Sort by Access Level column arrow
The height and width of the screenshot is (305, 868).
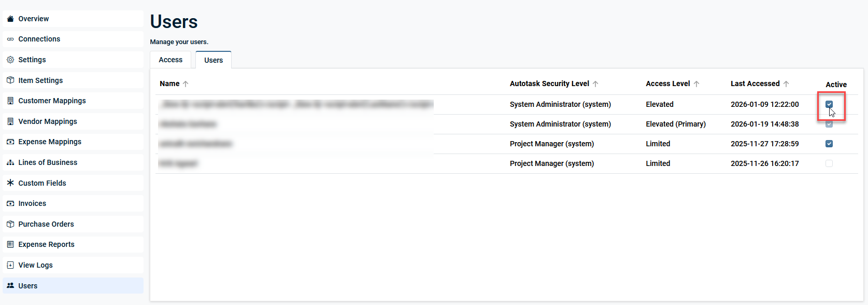[696, 84]
